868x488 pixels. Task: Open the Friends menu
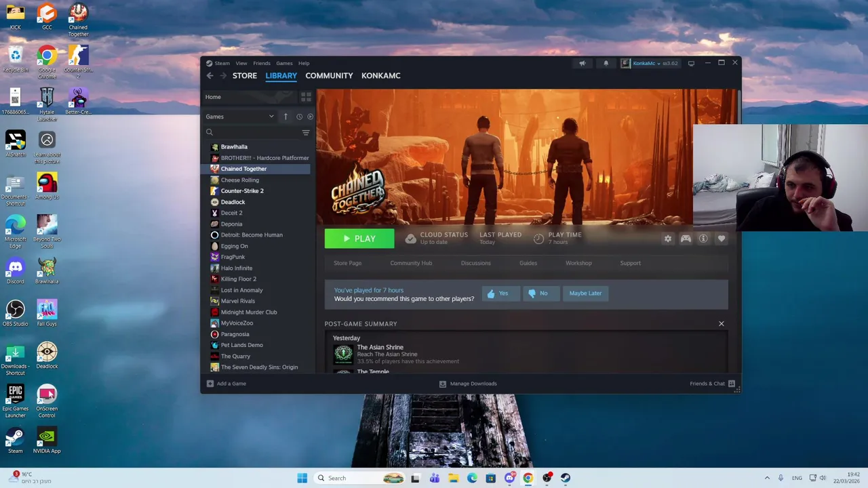[262, 63]
